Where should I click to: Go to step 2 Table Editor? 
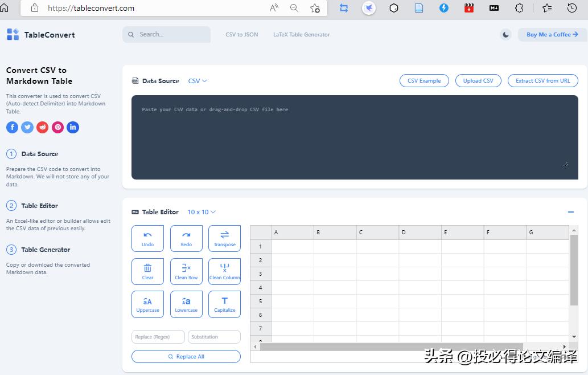32,206
